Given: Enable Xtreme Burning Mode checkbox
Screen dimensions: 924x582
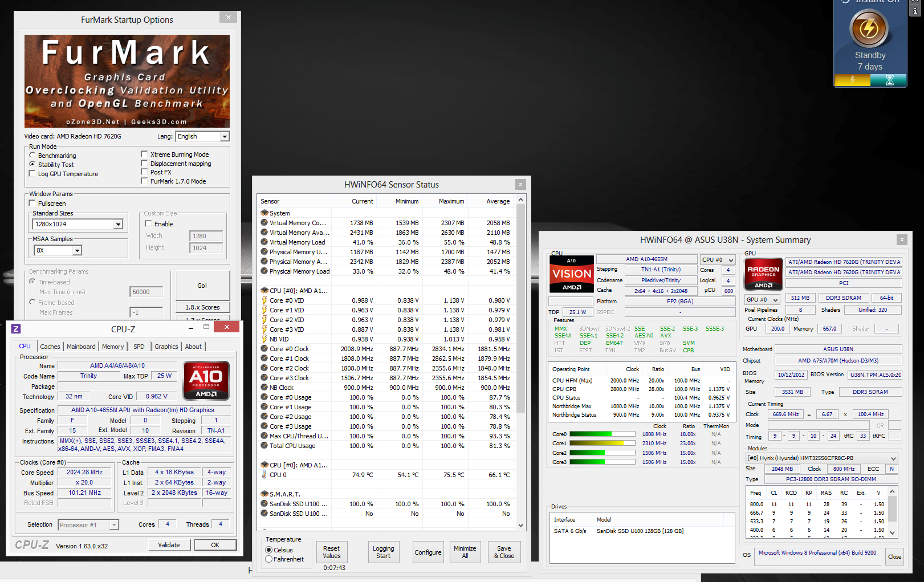Looking at the screenshot, I should click(145, 154).
